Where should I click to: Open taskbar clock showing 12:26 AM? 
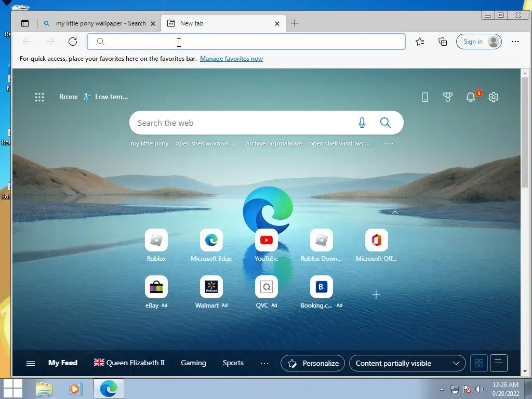point(506,389)
